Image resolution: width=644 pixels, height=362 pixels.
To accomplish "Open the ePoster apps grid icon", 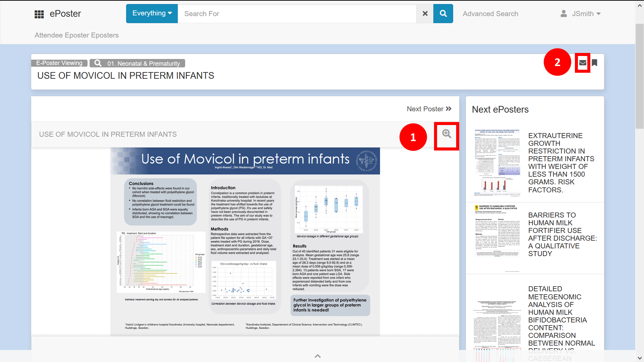I will (39, 14).
